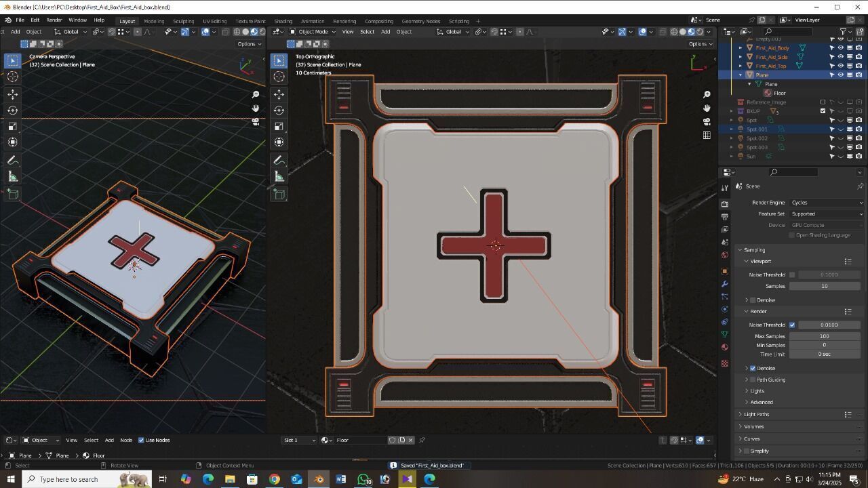868x488 pixels.
Task: Click the Node menu in shader editor header
Action: (x=126, y=440)
